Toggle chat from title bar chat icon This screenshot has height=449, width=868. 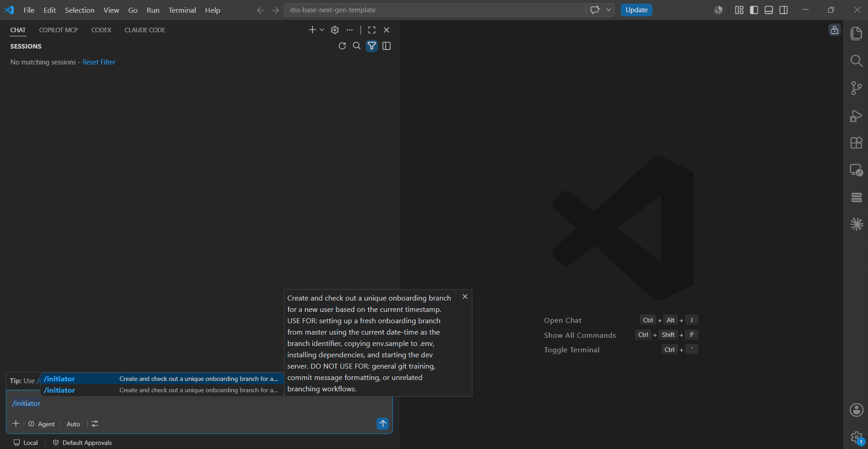(595, 10)
